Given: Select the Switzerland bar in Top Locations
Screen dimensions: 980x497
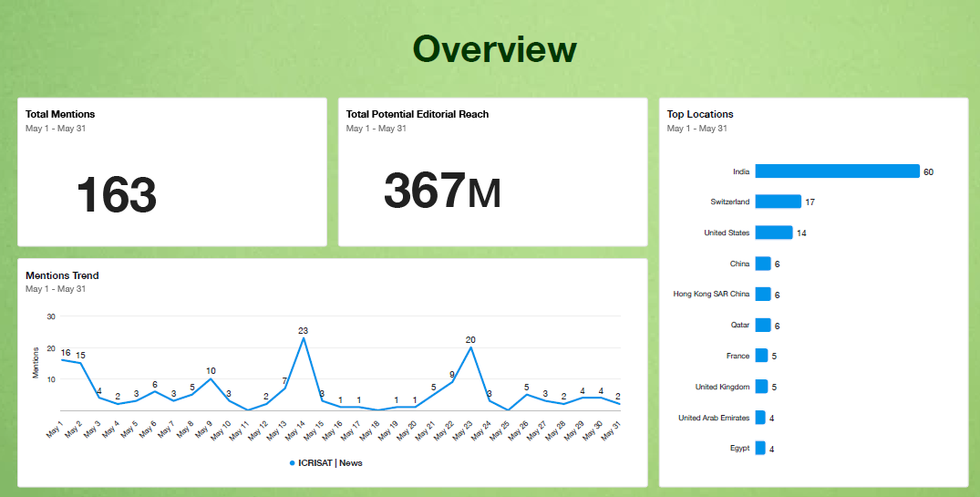Looking at the screenshot, I should click(x=778, y=202).
